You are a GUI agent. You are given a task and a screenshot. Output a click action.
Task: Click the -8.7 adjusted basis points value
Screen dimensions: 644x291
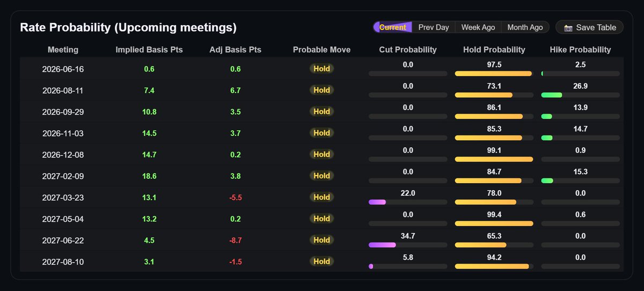[x=236, y=241]
